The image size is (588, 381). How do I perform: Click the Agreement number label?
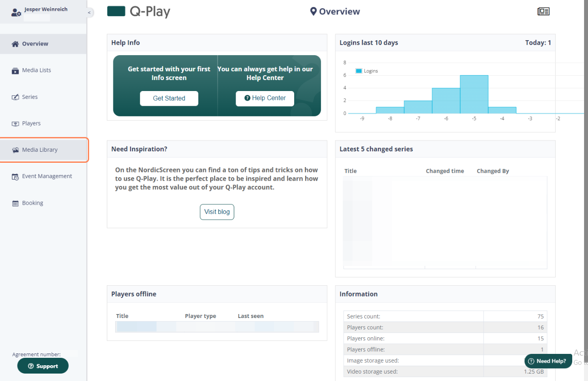[36, 354]
